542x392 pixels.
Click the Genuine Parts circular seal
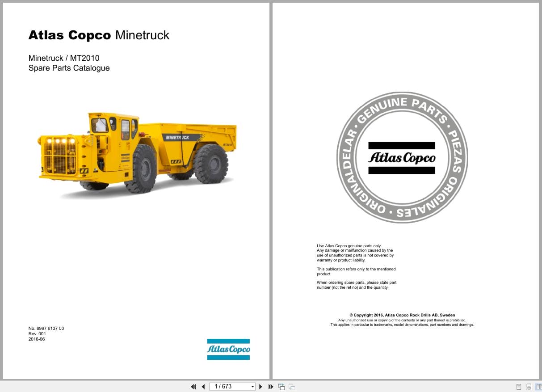(402, 157)
